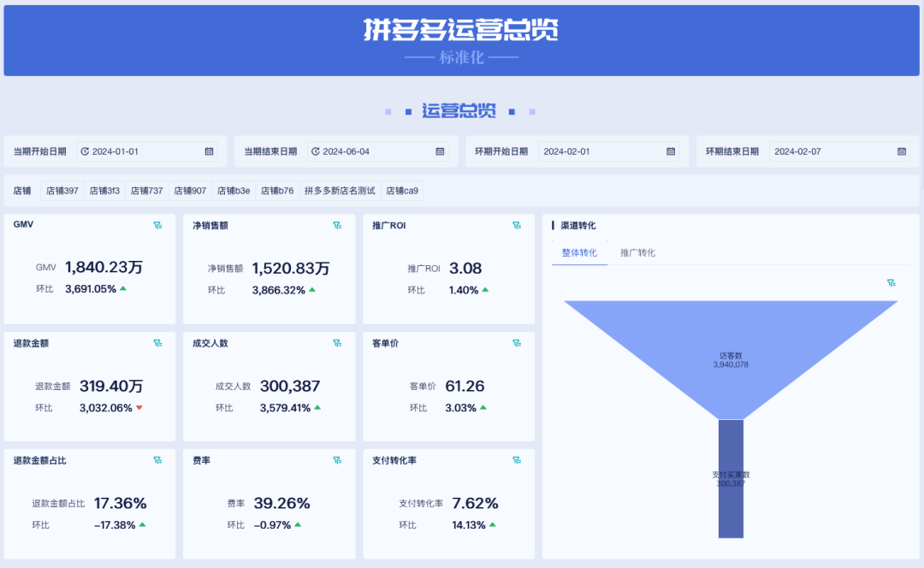Click the filter icon on 客单价 card
Viewport: 924px width, 568px height.
coord(517,343)
